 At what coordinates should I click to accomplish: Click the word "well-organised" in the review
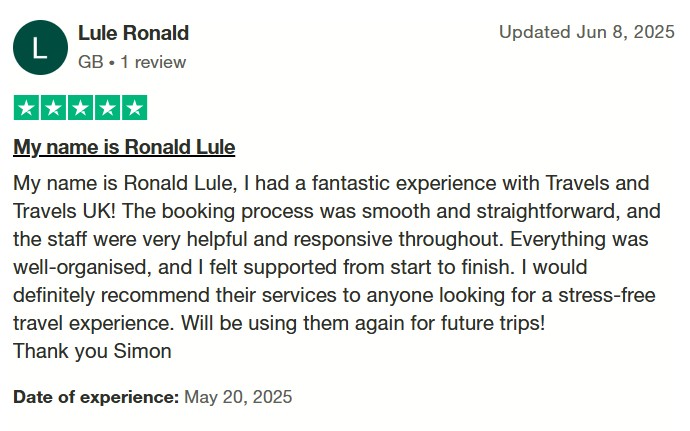pos(82,267)
